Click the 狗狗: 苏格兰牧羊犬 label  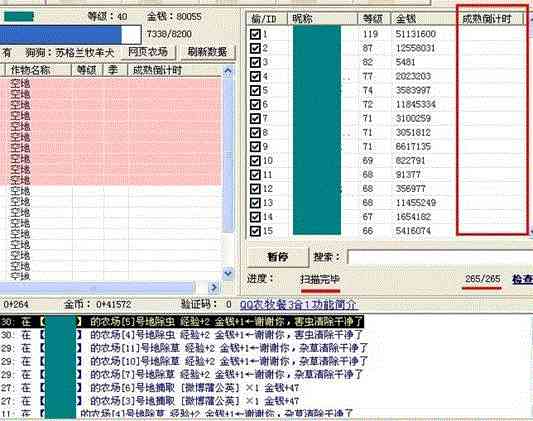[x=70, y=53]
